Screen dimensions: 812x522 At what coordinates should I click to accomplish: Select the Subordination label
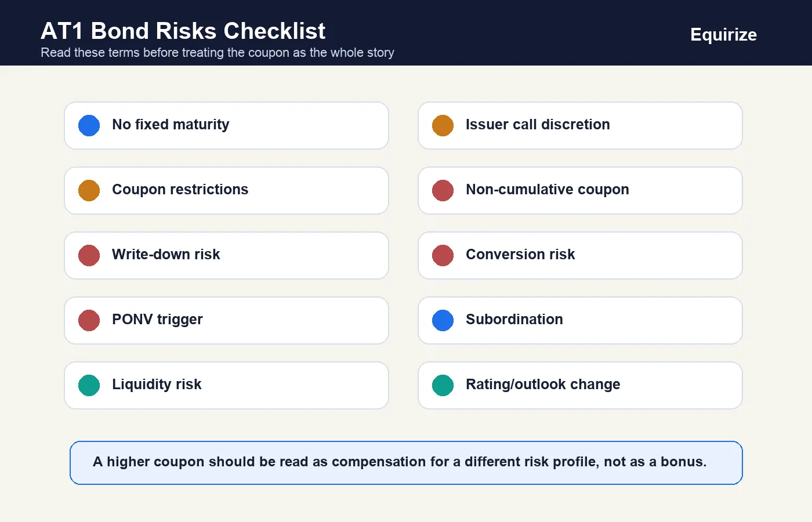[x=514, y=320]
